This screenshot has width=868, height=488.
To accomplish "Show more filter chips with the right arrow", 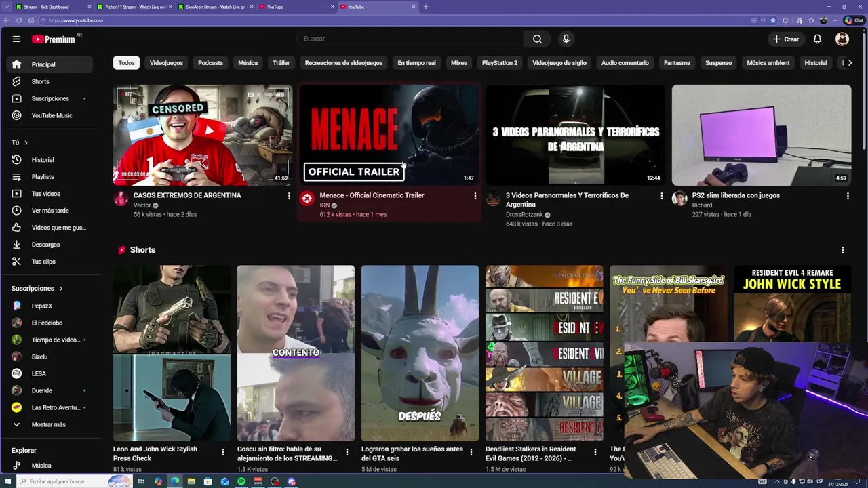I will coord(850,63).
